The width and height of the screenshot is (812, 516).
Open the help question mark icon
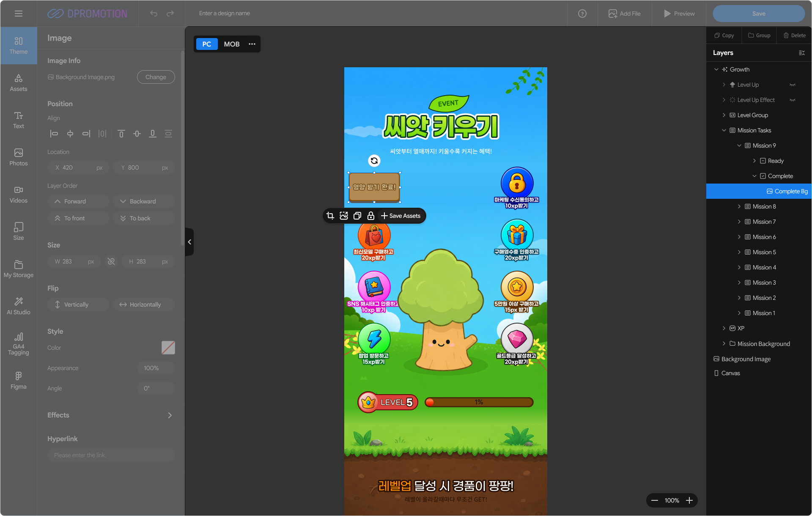pos(582,14)
